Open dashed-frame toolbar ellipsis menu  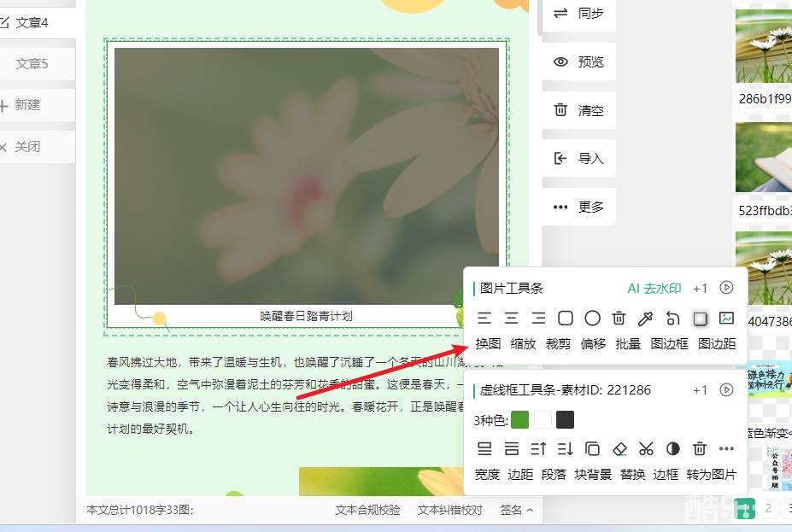coord(726,448)
